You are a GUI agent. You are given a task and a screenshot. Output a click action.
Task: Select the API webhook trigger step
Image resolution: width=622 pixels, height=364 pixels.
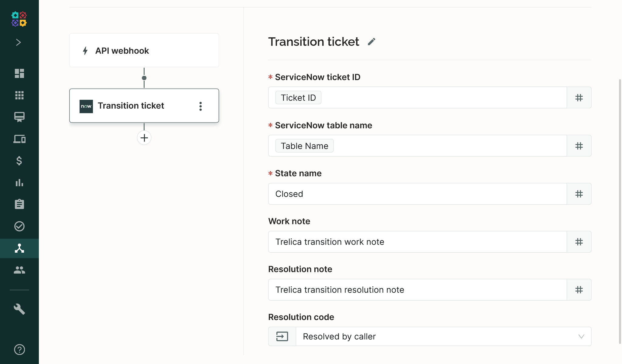[144, 50]
